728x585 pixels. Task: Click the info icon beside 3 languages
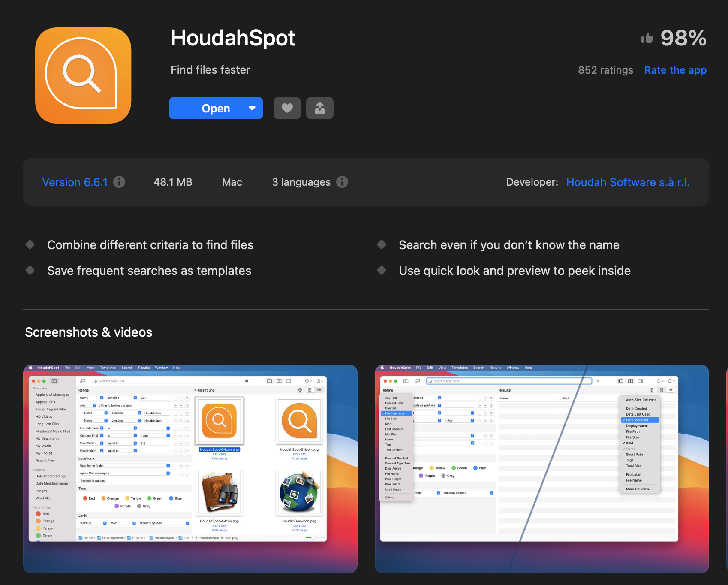pos(342,182)
